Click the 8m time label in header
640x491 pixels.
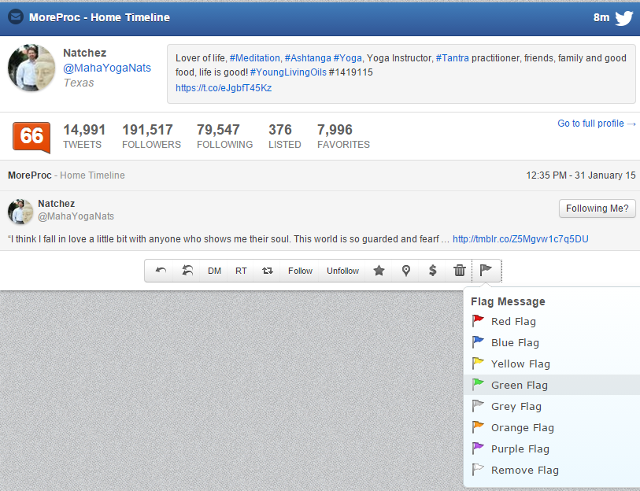click(601, 18)
